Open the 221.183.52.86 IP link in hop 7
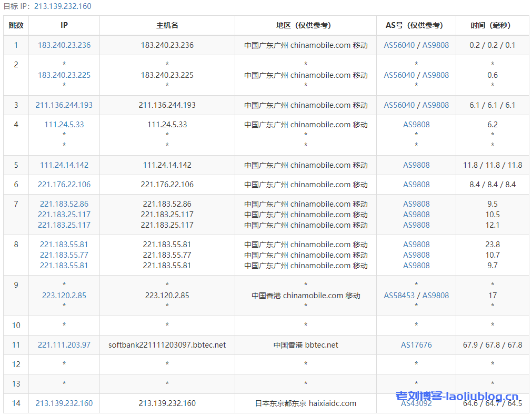The height and width of the screenshot is (416, 532). pos(64,204)
